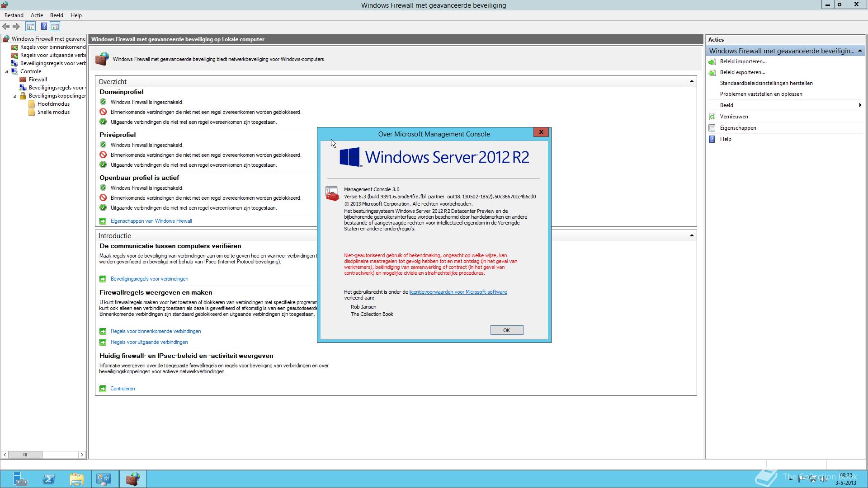Image resolution: width=868 pixels, height=488 pixels.
Task: Collapse the Overzicht section
Action: pyautogui.click(x=692, y=81)
